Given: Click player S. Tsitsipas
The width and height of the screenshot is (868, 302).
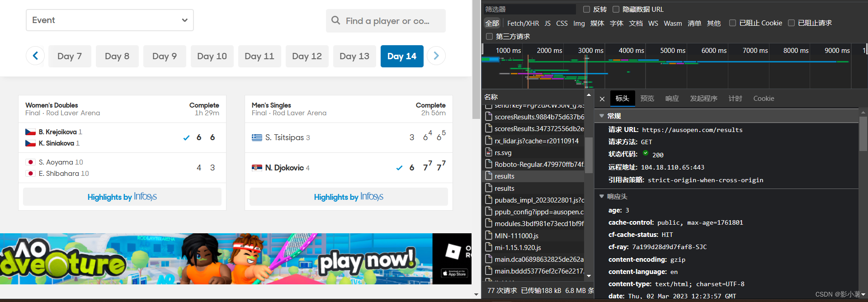Looking at the screenshot, I should (284, 137).
